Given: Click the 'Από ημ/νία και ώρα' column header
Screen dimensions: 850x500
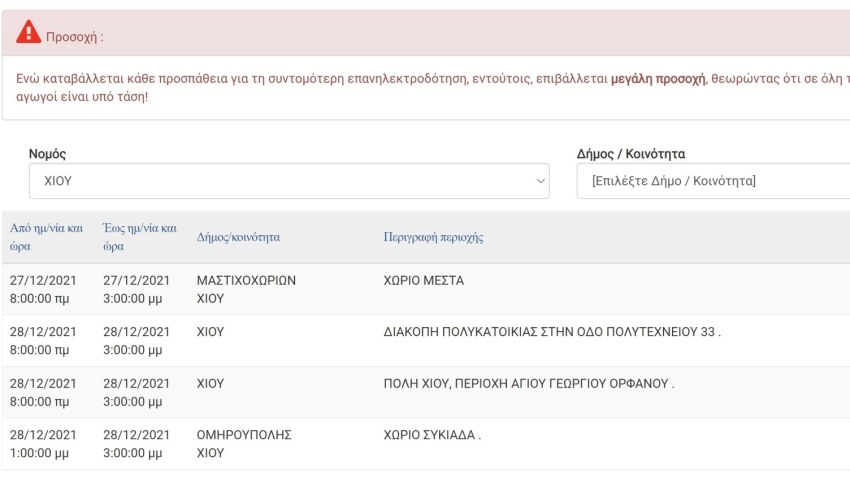Looking at the screenshot, I should coord(46,237).
